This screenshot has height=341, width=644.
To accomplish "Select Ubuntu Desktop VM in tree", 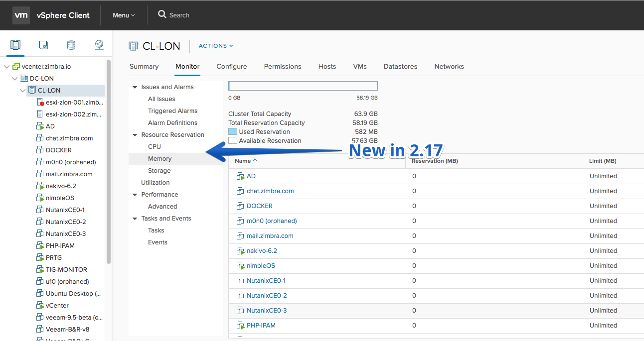I will coord(73,294).
